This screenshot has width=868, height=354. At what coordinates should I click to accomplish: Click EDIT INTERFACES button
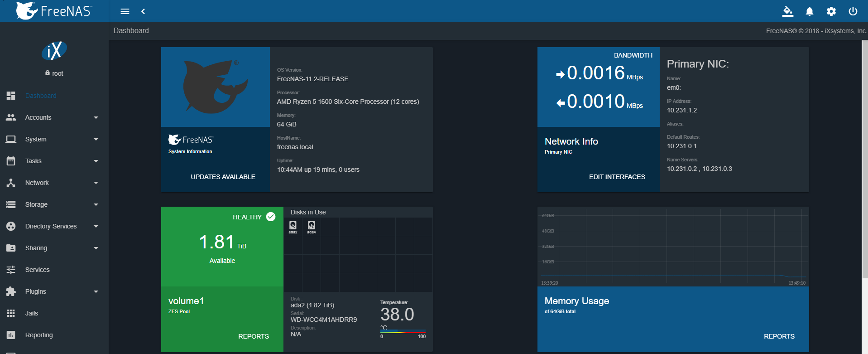coord(617,177)
